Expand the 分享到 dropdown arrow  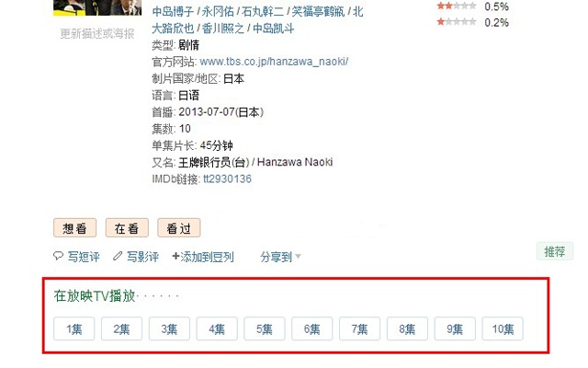click(298, 257)
